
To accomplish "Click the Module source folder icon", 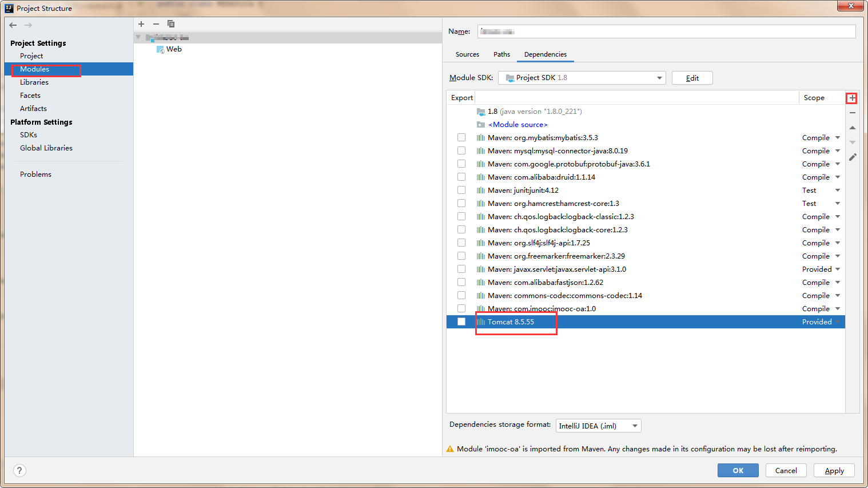I will (481, 125).
